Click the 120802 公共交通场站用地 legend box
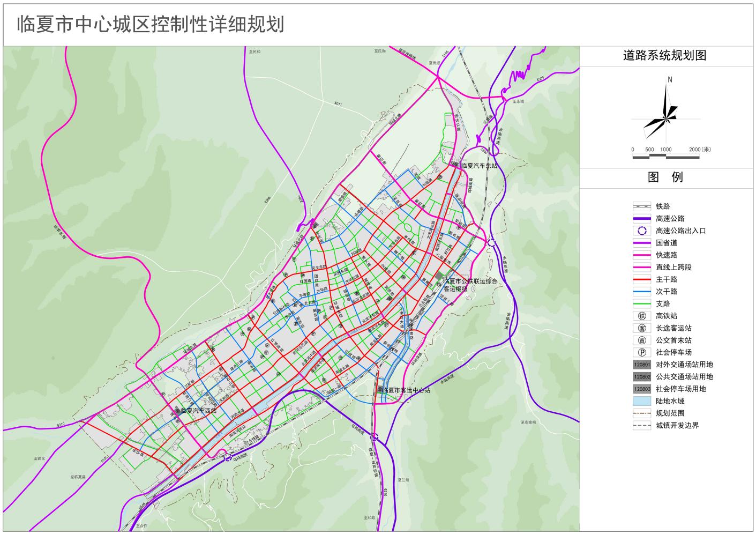This screenshot has height=534, width=756. pyautogui.click(x=641, y=377)
